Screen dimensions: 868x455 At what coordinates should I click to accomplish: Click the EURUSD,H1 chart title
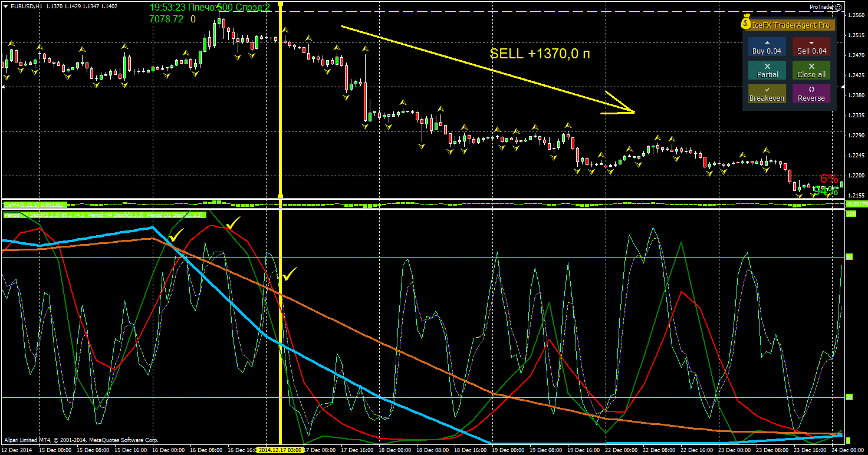26,6
